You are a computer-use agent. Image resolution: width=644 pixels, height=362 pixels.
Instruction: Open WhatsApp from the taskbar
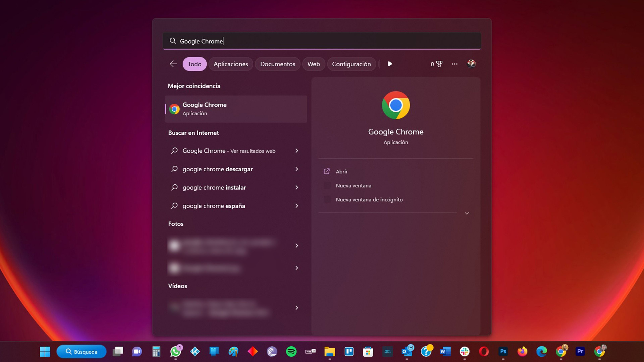(175, 351)
